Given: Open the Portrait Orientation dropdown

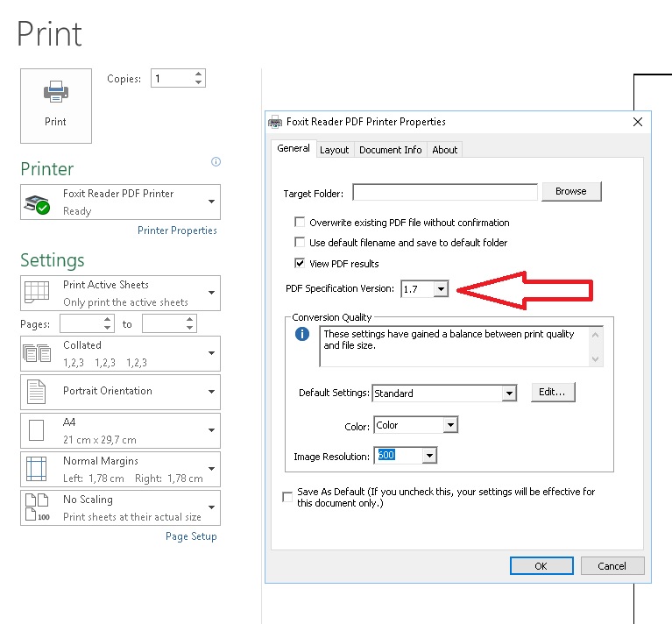Looking at the screenshot, I should tap(120, 392).
